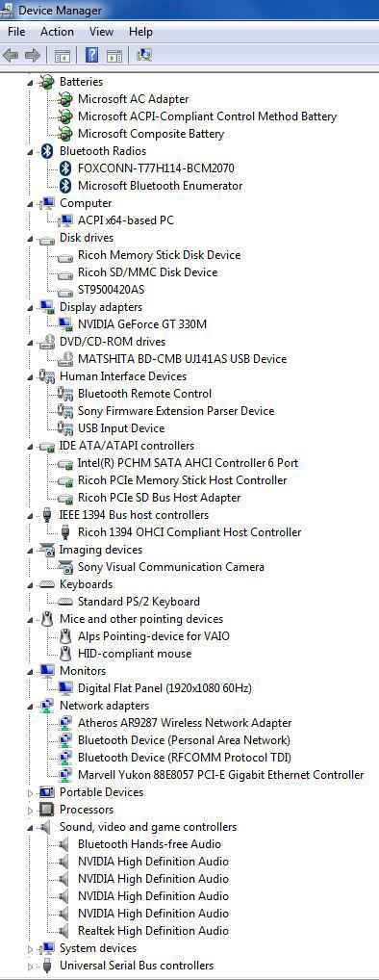Viewport: 379px width, 980px height.
Task: Open the Help toolbar icon with question mark
Action: click(91, 55)
